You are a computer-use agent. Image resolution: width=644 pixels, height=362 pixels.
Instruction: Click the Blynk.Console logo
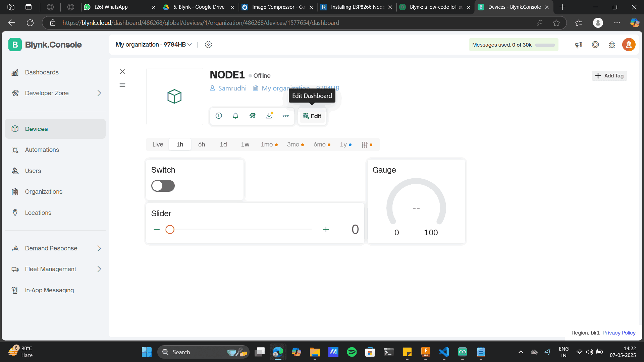click(45, 45)
